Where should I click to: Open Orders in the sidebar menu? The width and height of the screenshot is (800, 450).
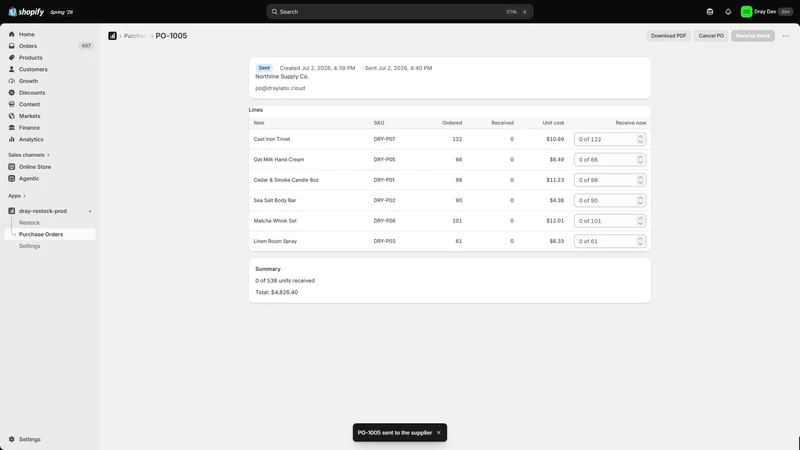(49, 46)
